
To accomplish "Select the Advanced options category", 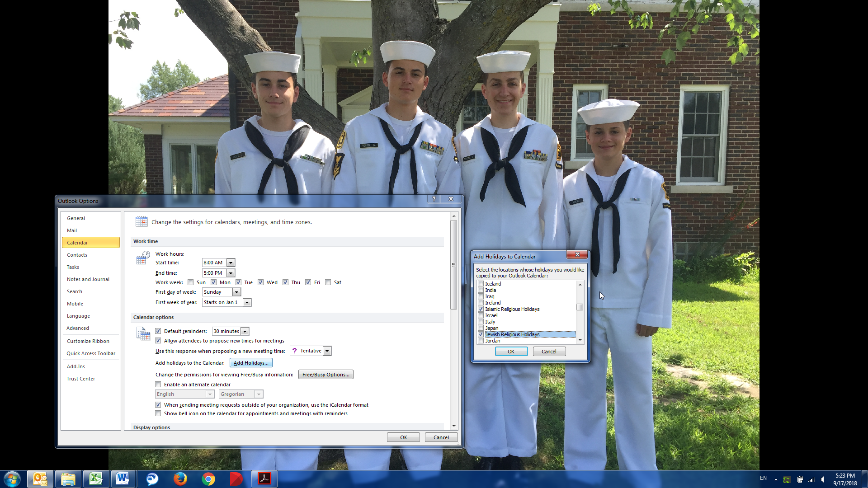I will coord(78,328).
